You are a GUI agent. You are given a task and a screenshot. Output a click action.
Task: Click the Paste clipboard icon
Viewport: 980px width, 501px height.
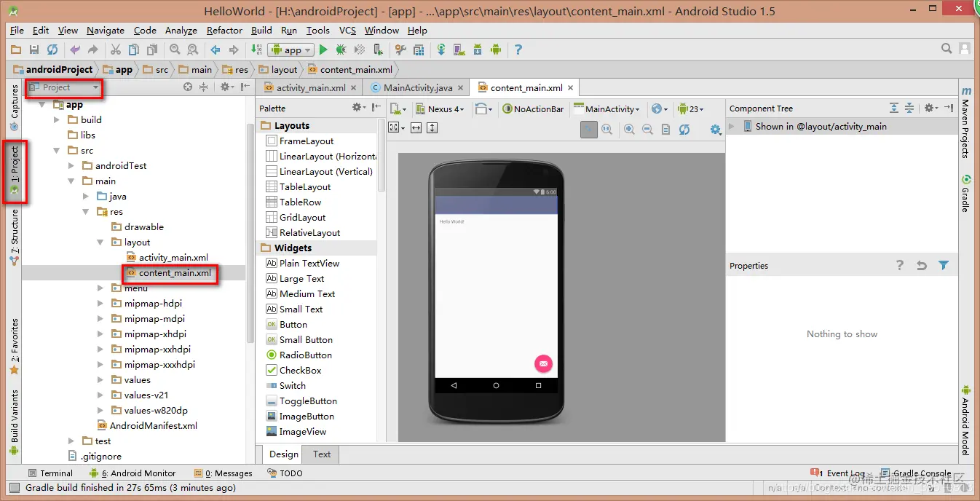point(152,50)
